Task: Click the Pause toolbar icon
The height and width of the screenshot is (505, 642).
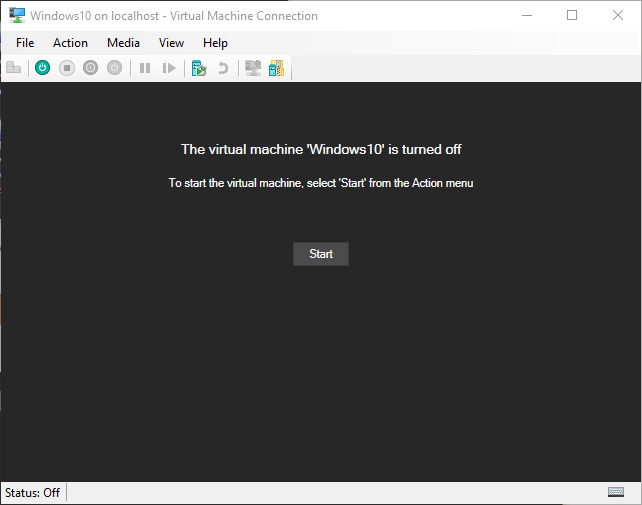Action: click(x=145, y=68)
